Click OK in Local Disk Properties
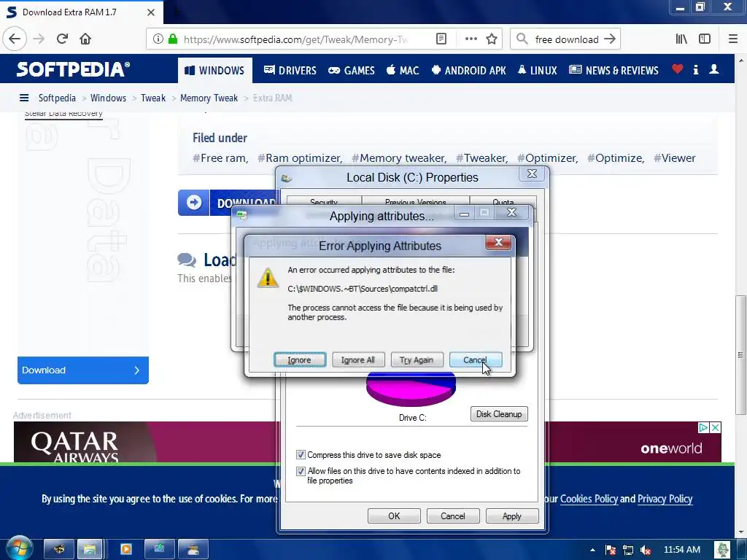 [394, 516]
